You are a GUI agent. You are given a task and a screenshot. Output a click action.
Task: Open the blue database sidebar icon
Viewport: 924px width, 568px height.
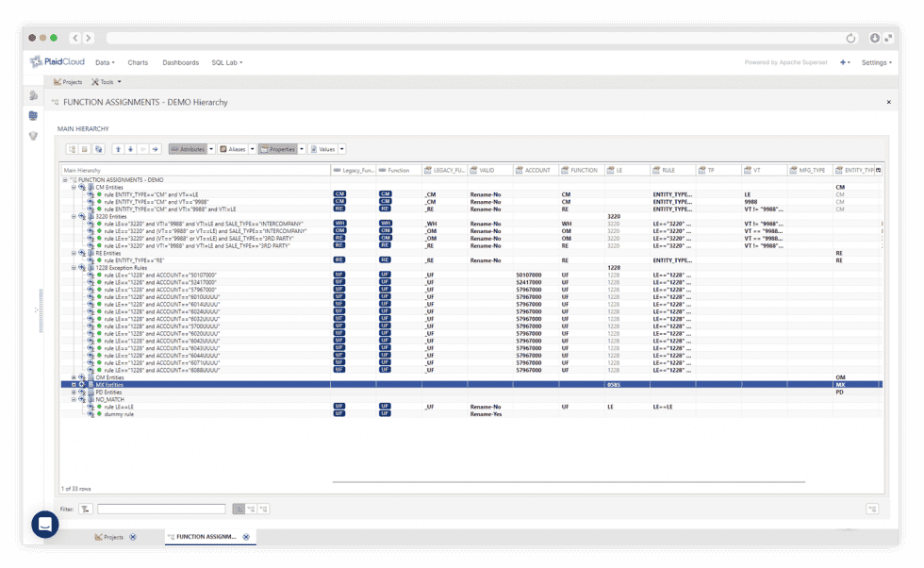click(x=34, y=116)
